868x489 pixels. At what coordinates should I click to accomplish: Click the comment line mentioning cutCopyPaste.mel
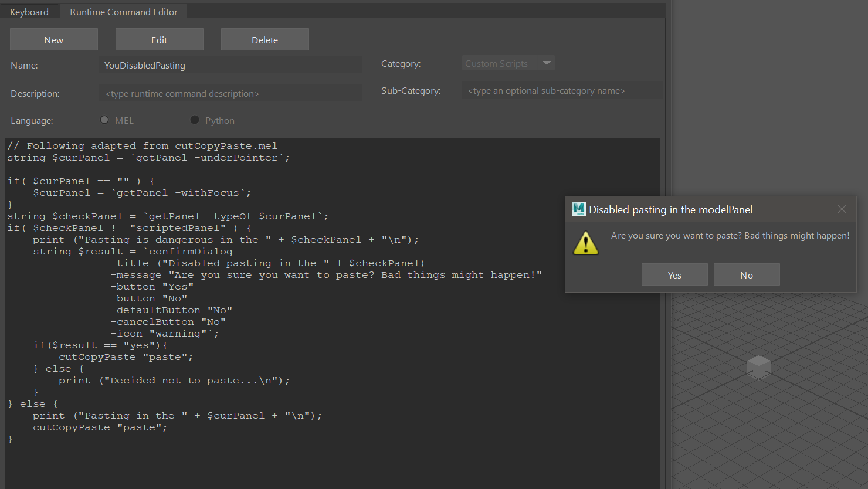(143, 146)
